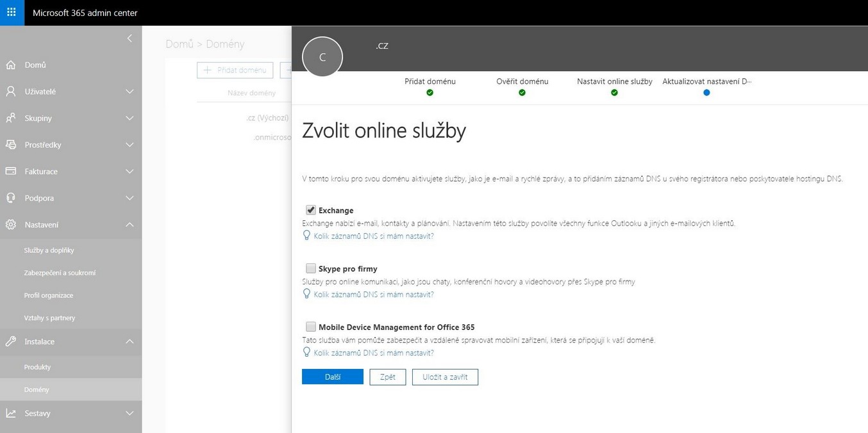The height and width of the screenshot is (433, 868).
Task: Click the Sestavy chart icon
Action: [11, 413]
